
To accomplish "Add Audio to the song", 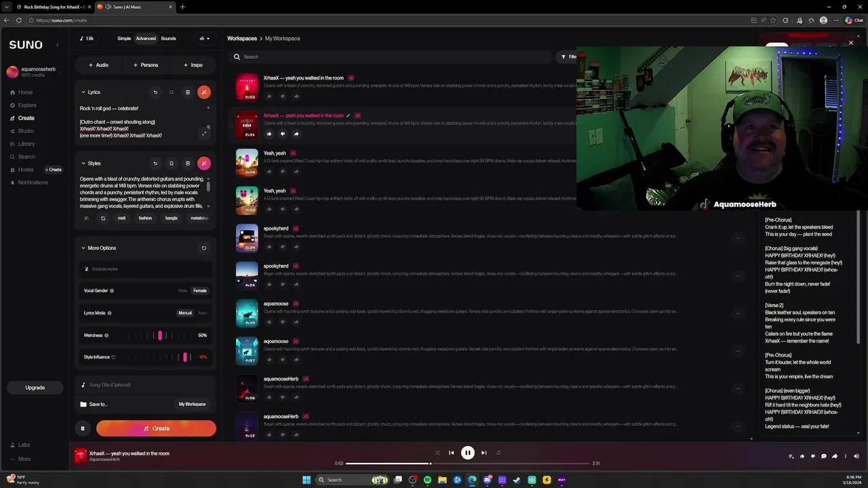I will pyautogui.click(x=98, y=65).
